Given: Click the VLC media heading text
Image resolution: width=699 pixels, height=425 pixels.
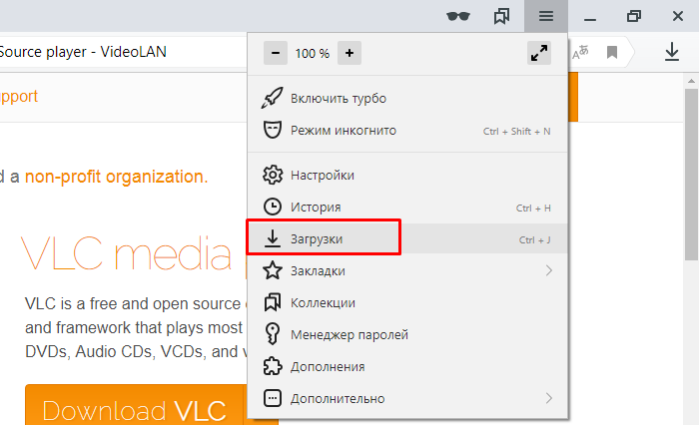Looking at the screenshot, I should (x=127, y=254).
